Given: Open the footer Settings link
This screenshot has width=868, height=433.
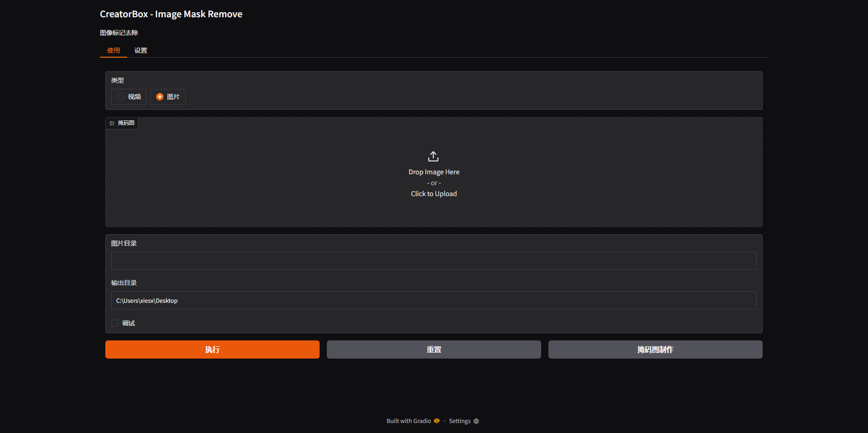Looking at the screenshot, I should [x=464, y=421].
